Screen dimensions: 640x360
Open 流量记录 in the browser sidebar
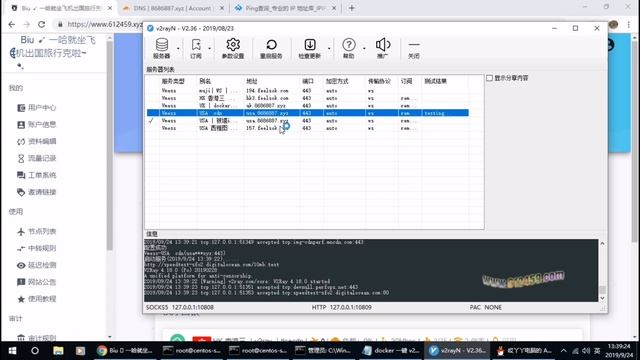point(36,158)
